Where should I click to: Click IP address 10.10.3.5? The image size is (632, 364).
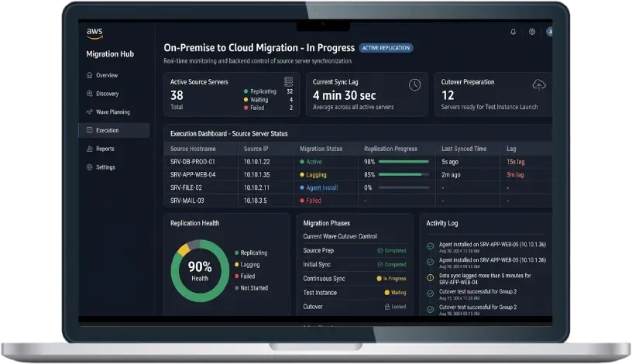[x=255, y=201]
